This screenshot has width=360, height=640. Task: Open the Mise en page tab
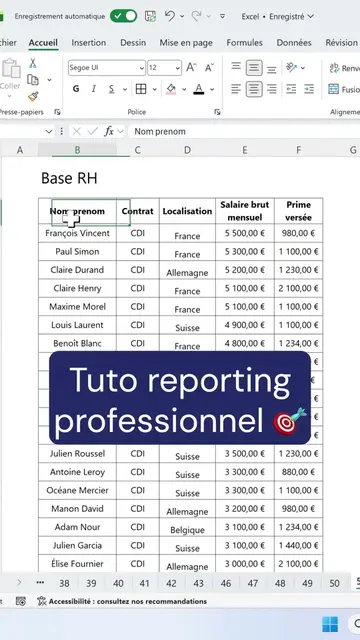[186, 42]
